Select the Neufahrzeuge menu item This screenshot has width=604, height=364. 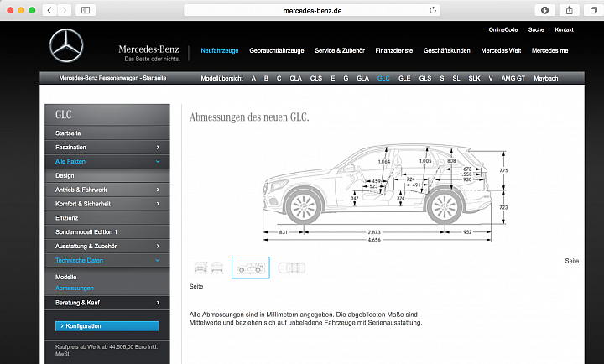coord(220,50)
